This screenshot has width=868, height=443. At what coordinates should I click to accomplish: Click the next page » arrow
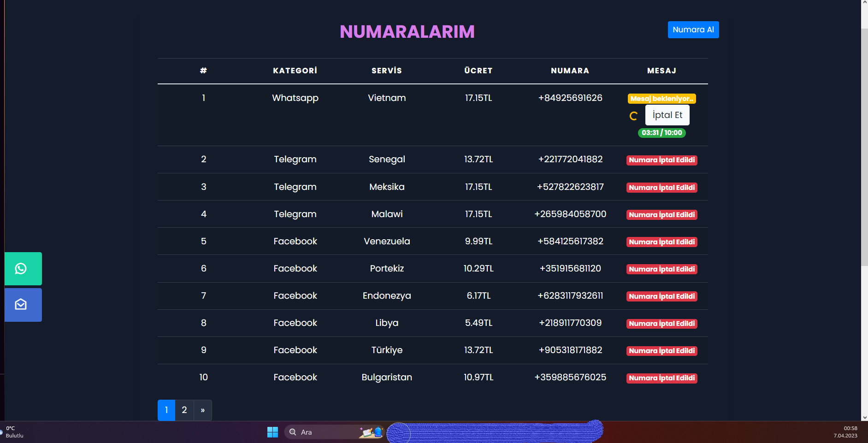click(x=203, y=410)
